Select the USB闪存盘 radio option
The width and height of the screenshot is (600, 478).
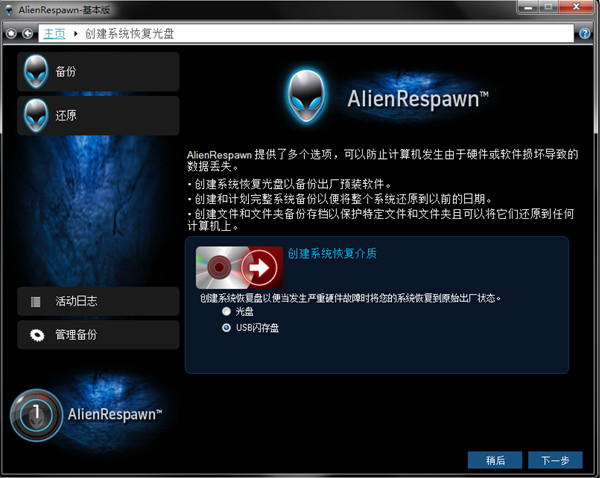226,328
